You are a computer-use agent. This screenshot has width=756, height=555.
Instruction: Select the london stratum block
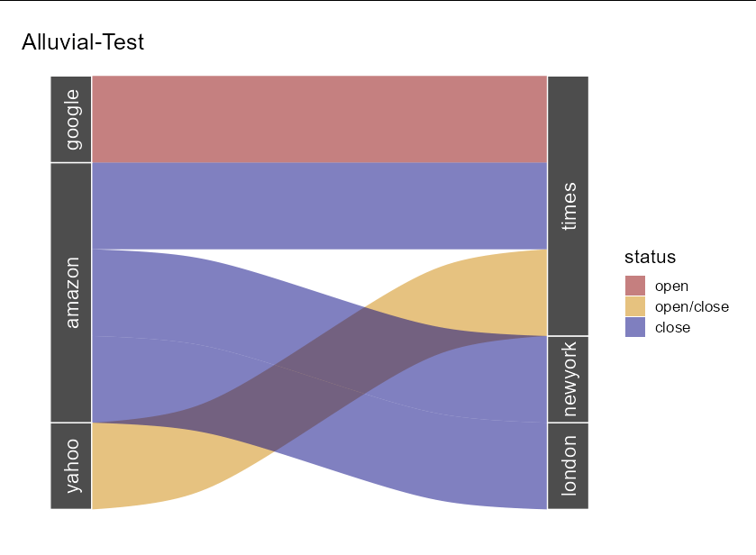click(568, 466)
